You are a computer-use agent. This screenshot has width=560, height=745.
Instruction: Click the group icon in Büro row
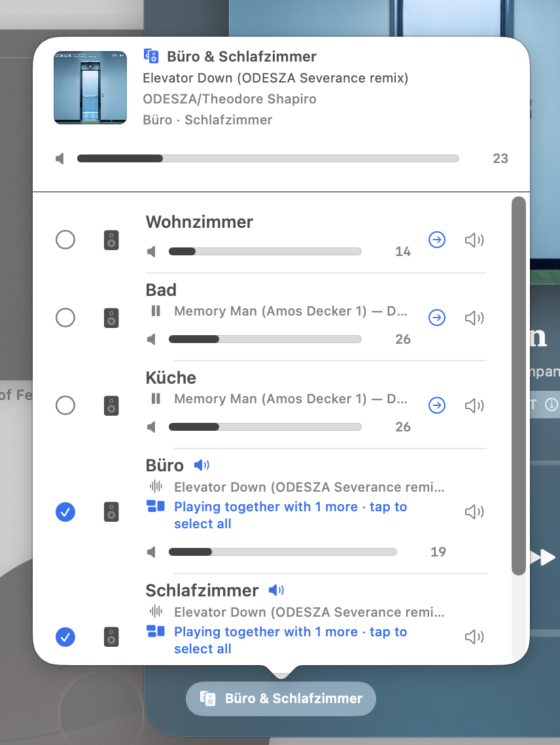coord(156,507)
